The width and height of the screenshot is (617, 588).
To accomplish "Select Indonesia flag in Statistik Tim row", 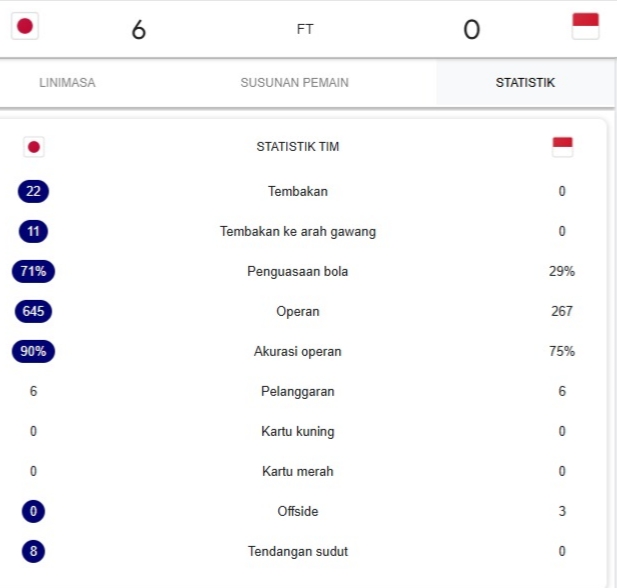I will click(x=562, y=147).
